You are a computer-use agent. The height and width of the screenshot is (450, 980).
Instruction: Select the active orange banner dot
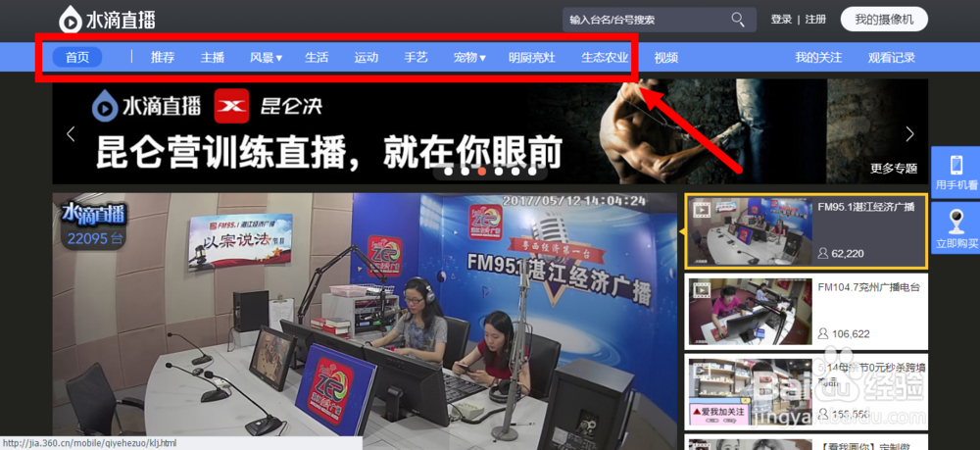tap(482, 171)
